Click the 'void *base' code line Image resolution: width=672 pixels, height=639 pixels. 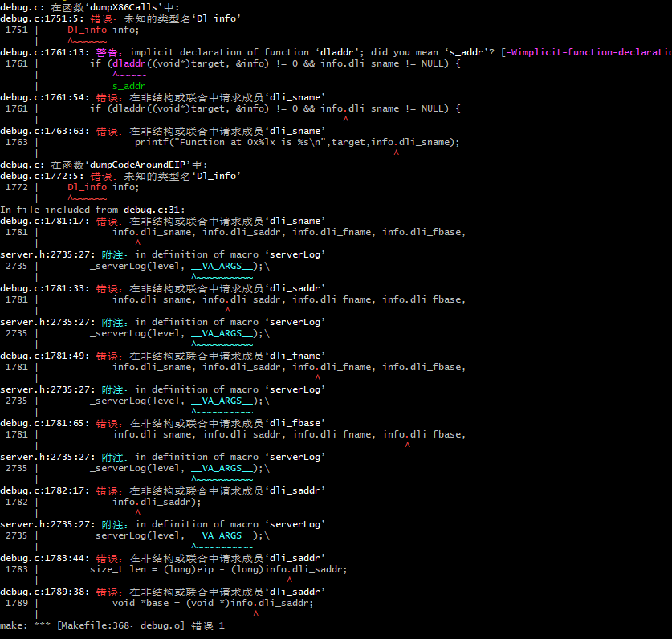(213, 603)
